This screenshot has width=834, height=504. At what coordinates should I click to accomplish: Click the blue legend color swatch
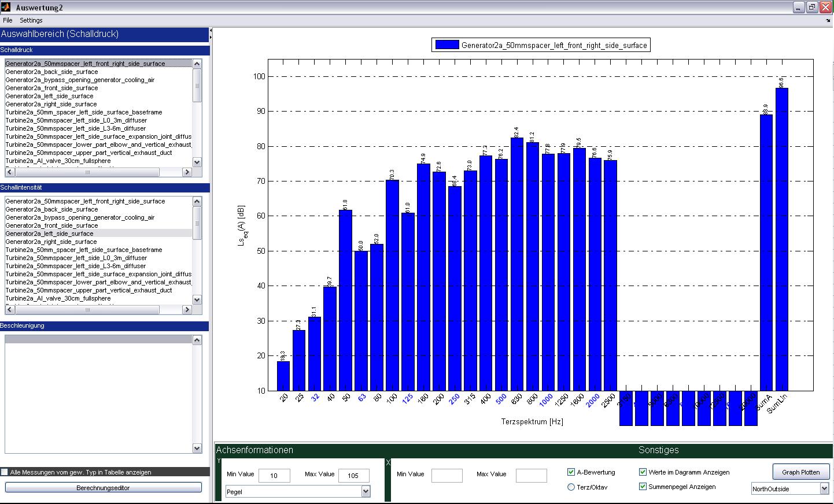pos(446,45)
